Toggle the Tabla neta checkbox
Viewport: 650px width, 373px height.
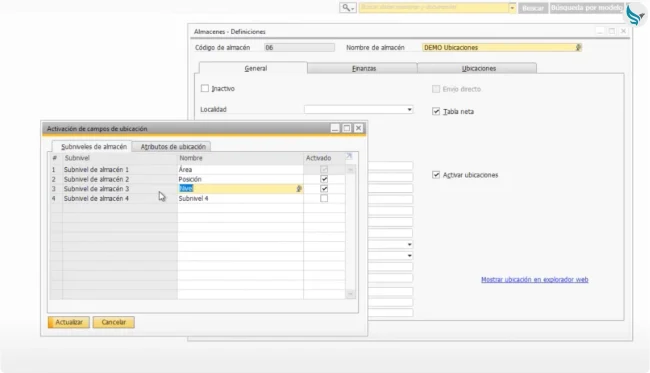(x=436, y=111)
